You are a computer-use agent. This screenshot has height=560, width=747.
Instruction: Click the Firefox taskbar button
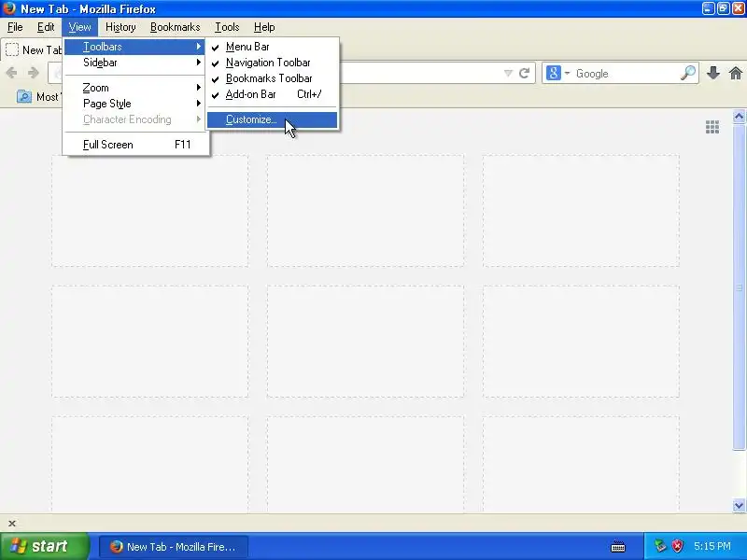174,547
